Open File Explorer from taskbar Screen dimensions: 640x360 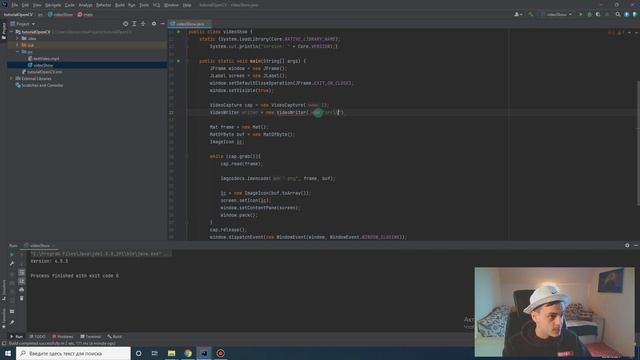pyautogui.click(x=171, y=353)
